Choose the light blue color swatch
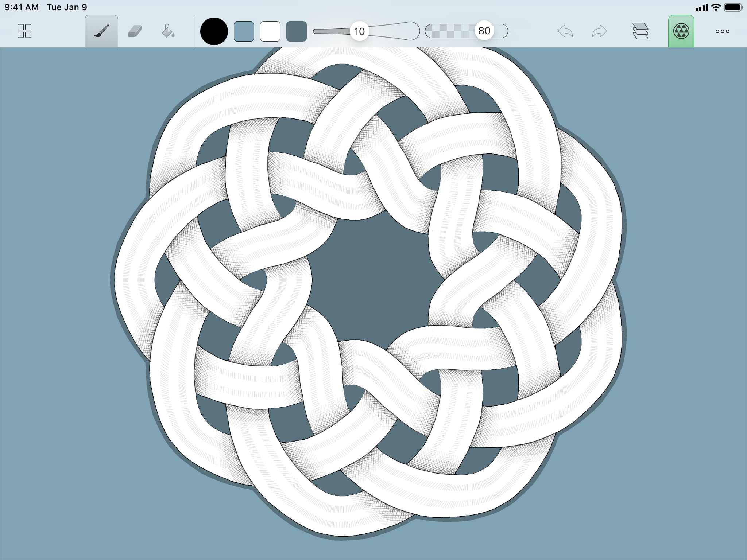Image resolution: width=747 pixels, height=560 pixels. click(x=244, y=31)
